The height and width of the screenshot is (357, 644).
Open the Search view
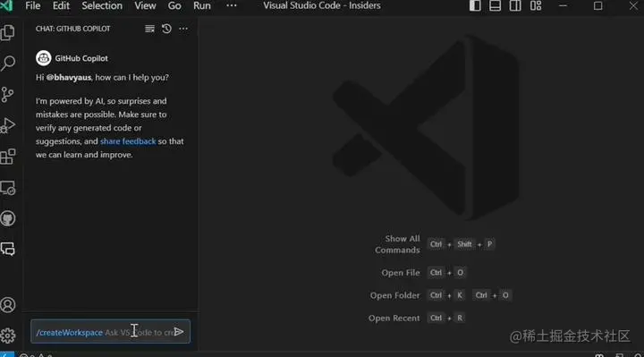click(8, 64)
